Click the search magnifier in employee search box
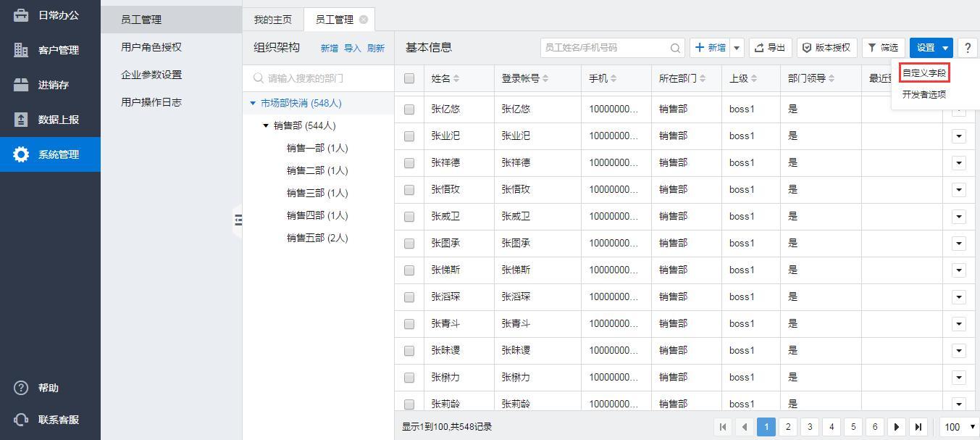980x440 pixels. click(x=675, y=48)
